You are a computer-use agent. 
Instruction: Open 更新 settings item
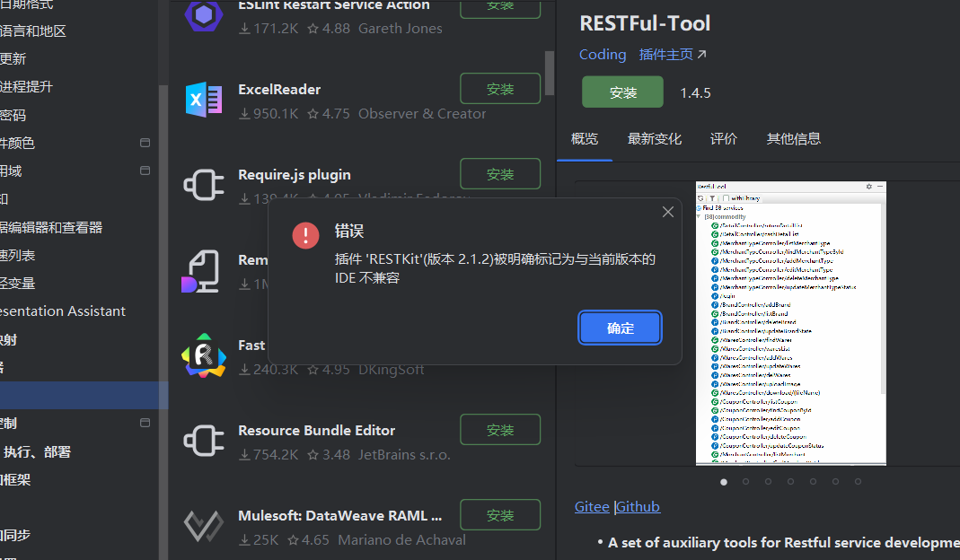point(13,58)
